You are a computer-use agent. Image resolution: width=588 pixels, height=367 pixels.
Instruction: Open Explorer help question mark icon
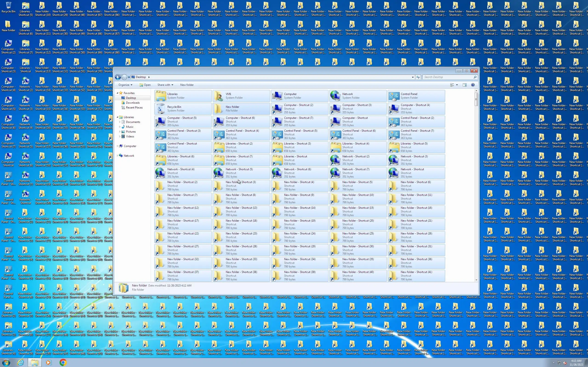(473, 85)
